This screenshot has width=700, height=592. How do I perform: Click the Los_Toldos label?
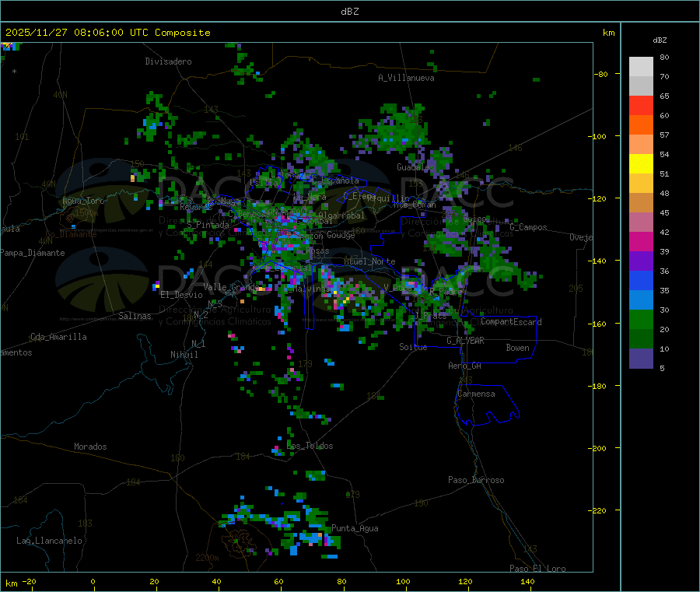pos(310,446)
